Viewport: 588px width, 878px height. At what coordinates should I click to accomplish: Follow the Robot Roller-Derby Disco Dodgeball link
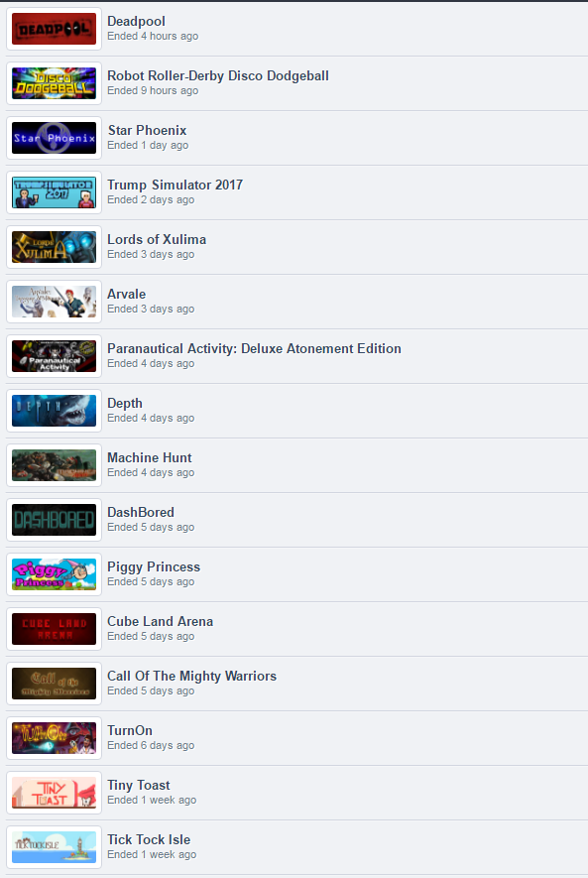click(218, 75)
